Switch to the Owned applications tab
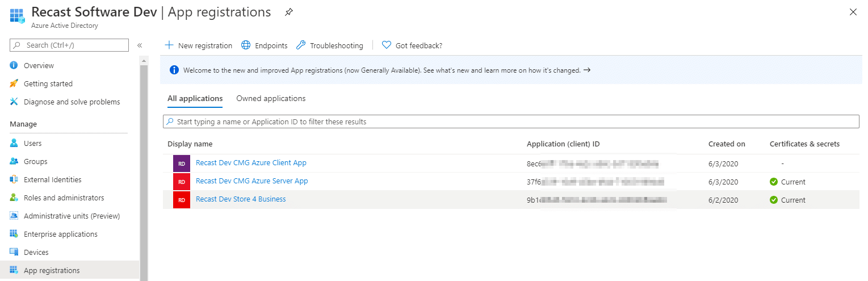 coord(271,98)
